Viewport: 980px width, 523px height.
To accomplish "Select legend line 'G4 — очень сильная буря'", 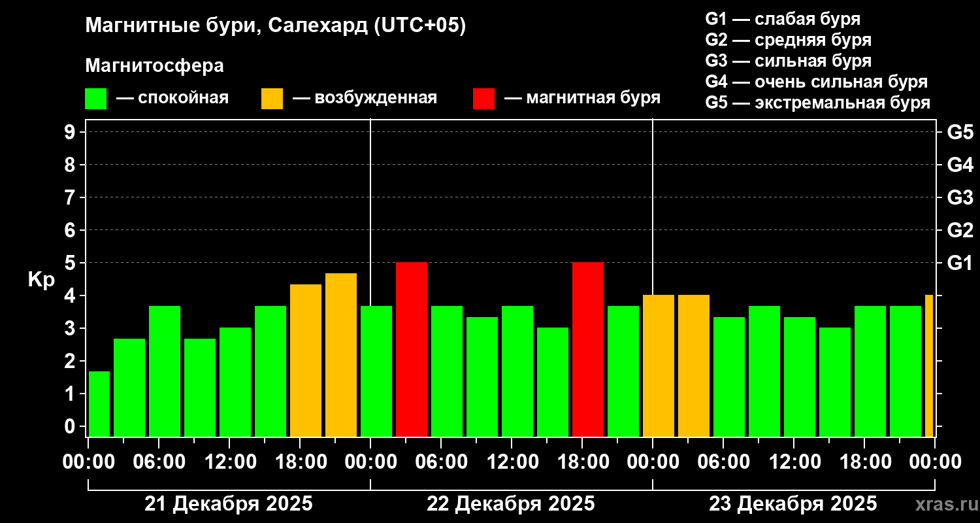I will point(817,82).
